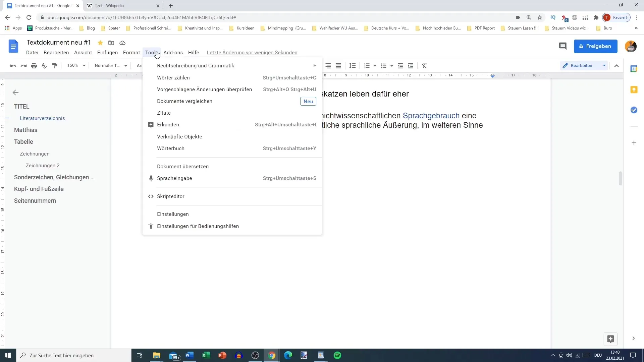Click the Erkunden icon
The image size is (644, 362).
(151, 124)
